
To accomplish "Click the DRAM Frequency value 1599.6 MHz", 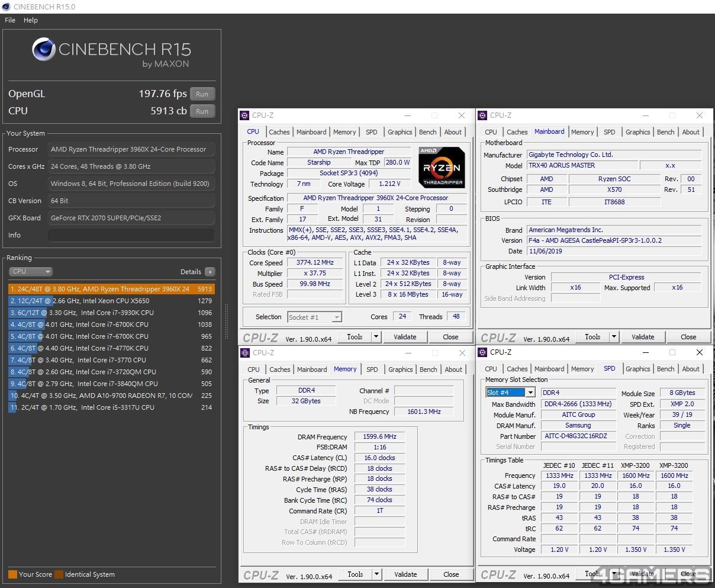I will point(379,436).
